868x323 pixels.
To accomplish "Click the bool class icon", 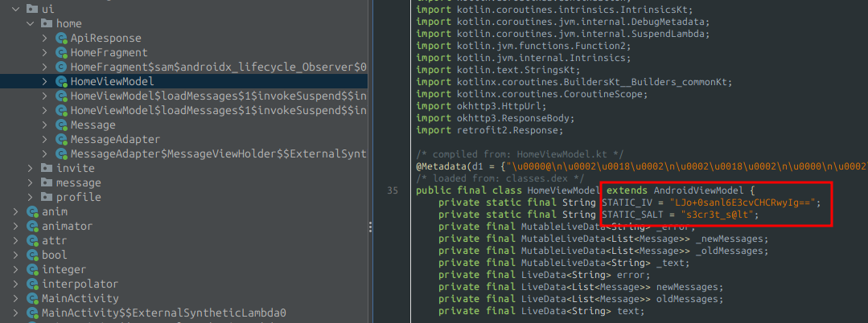I will coord(32,255).
